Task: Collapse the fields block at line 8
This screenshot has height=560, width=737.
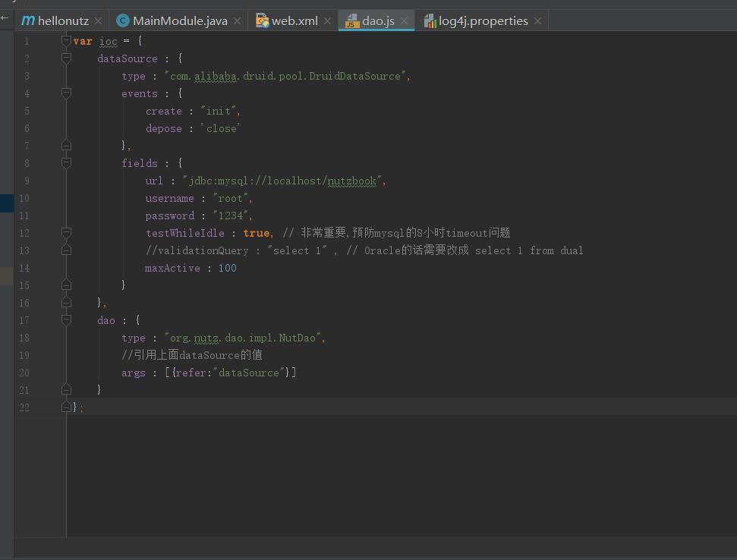Action: [66, 162]
